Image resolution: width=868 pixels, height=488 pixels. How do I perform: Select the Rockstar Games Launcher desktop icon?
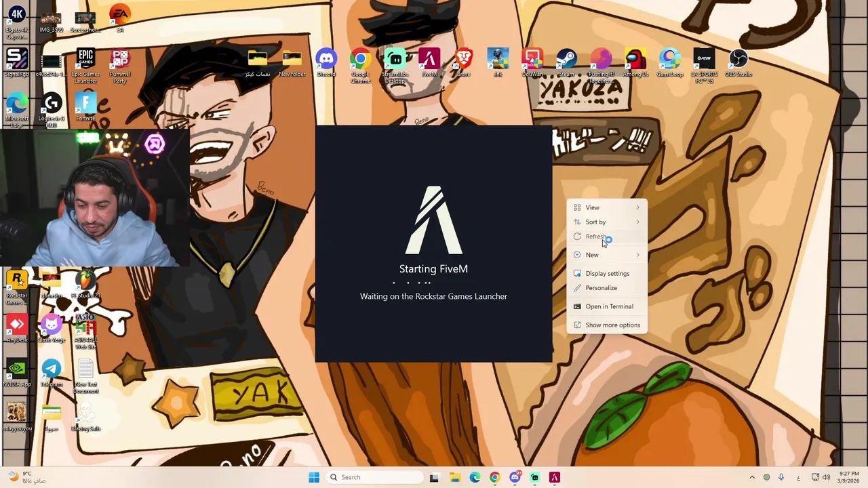click(x=16, y=287)
